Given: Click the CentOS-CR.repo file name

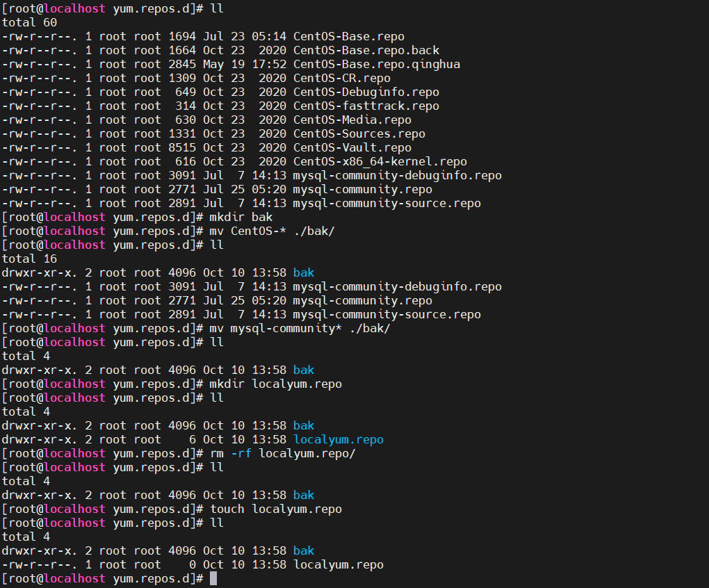Looking at the screenshot, I should click(342, 78).
